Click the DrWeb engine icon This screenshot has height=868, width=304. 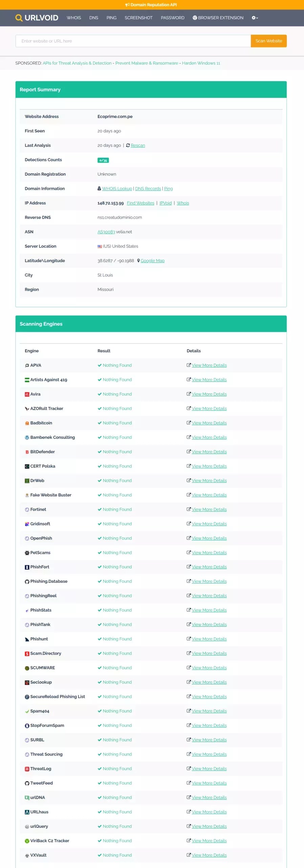(27, 481)
